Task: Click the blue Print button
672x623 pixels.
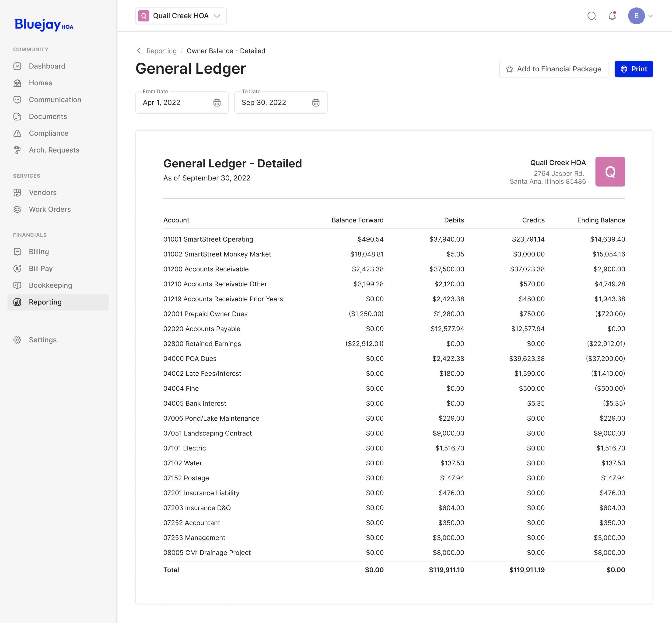Action: (x=633, y=69)
